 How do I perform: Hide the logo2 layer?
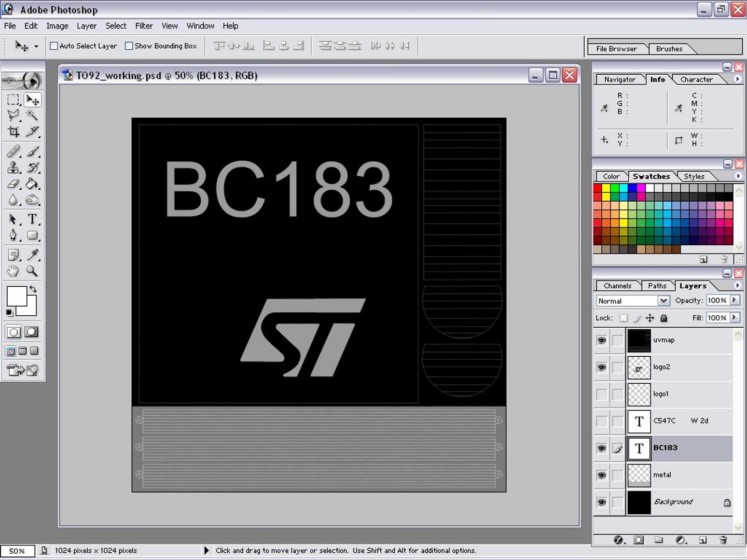[x=602, y=367]
